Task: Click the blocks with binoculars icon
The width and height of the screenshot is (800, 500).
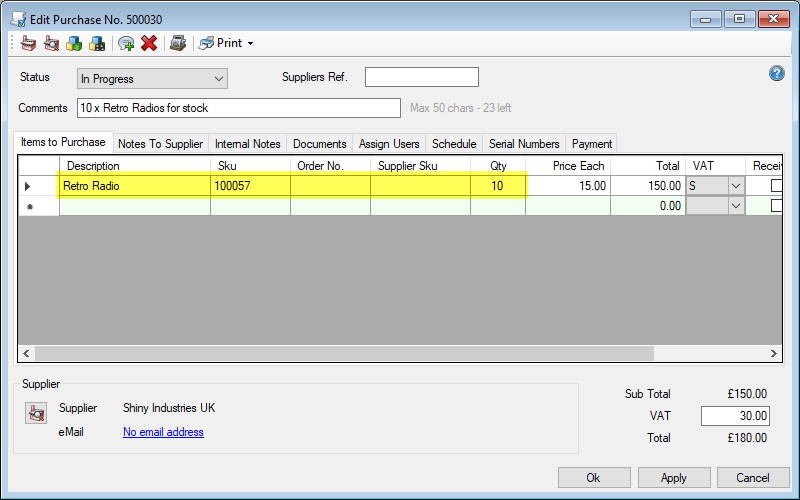Action: click(x=97, y=43)
